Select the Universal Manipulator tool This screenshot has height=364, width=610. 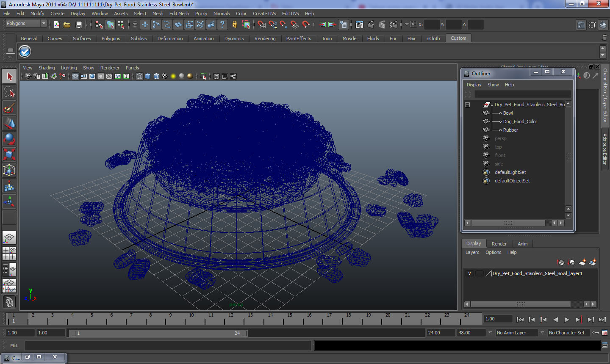9,170
